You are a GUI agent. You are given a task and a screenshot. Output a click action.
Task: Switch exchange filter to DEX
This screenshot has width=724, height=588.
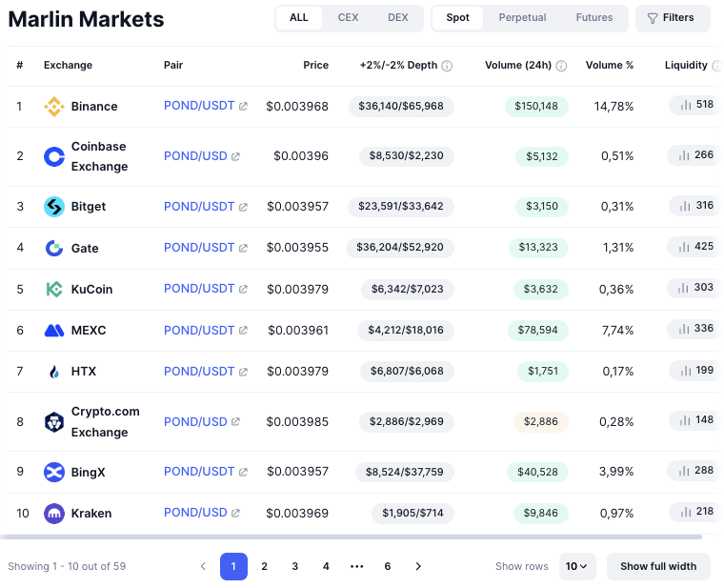tap(398, 18)
